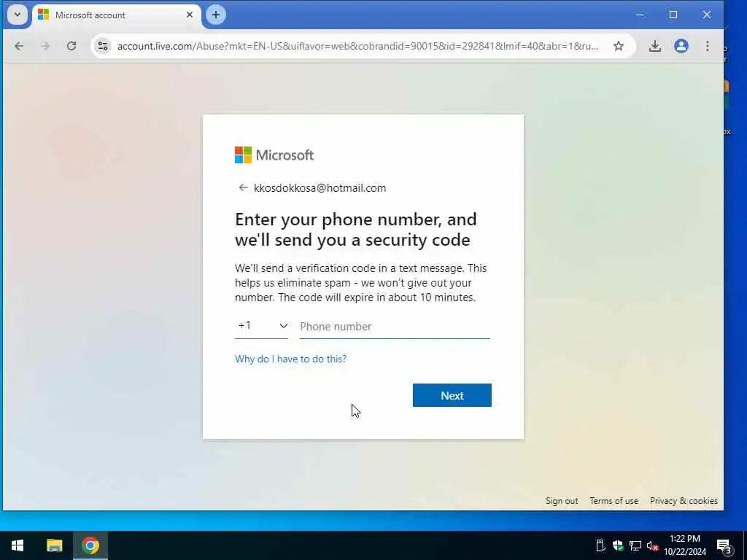Open Chrome downloads icon

click(x=655, y=46)
